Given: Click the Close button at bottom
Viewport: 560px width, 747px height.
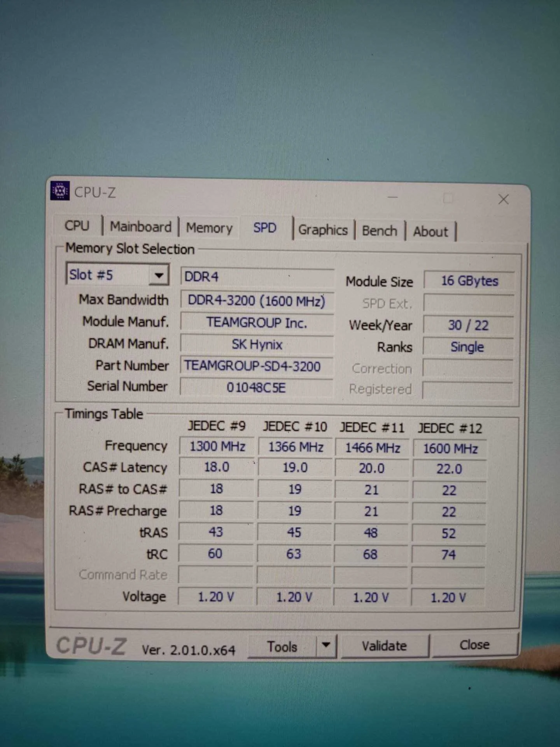Looking at the screenshot, I should coord(474,645).
